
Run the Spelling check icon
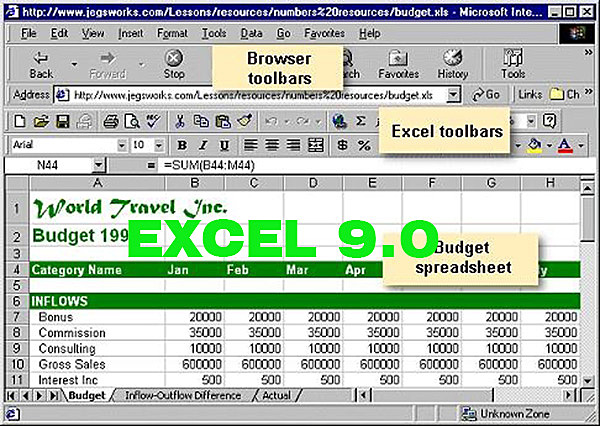pos(153,121)
